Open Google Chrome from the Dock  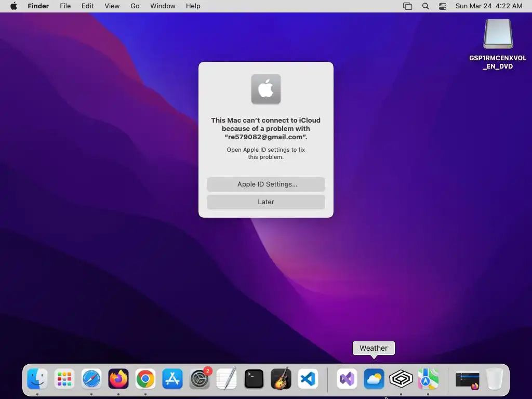coord(145,379)
